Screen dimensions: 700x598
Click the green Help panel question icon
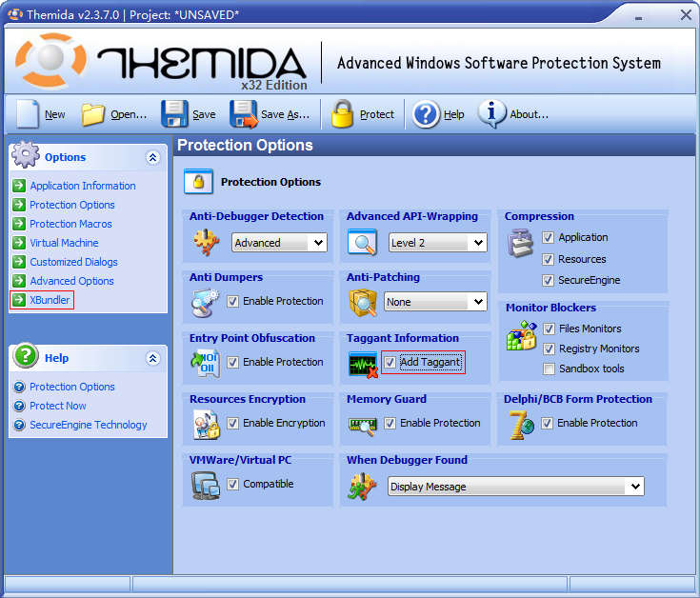tap(26, 356)
